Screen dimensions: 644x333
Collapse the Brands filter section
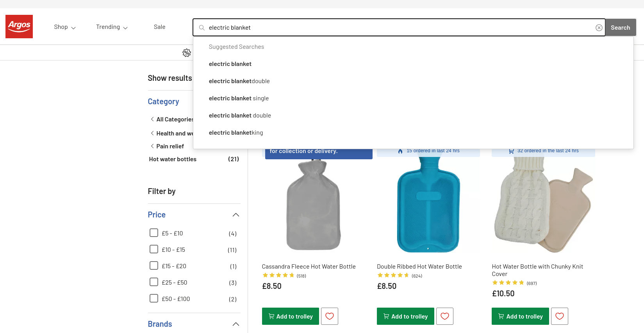[236, 324]
